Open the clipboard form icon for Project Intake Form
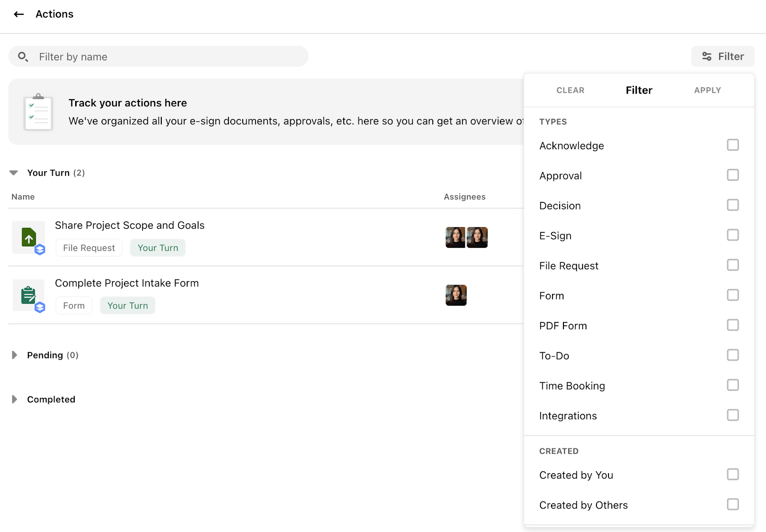This screenshot has width=766, height=532. click(x=29, y=295)
